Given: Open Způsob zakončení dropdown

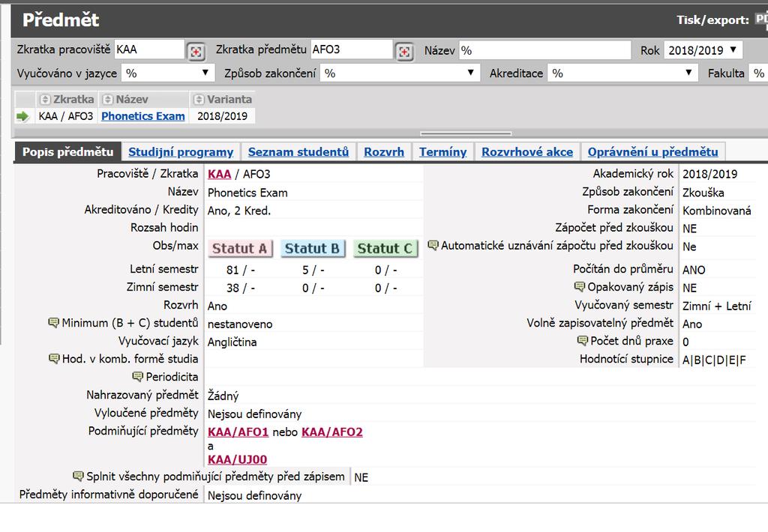Looking at the screenshot, I should pos(400,73).
